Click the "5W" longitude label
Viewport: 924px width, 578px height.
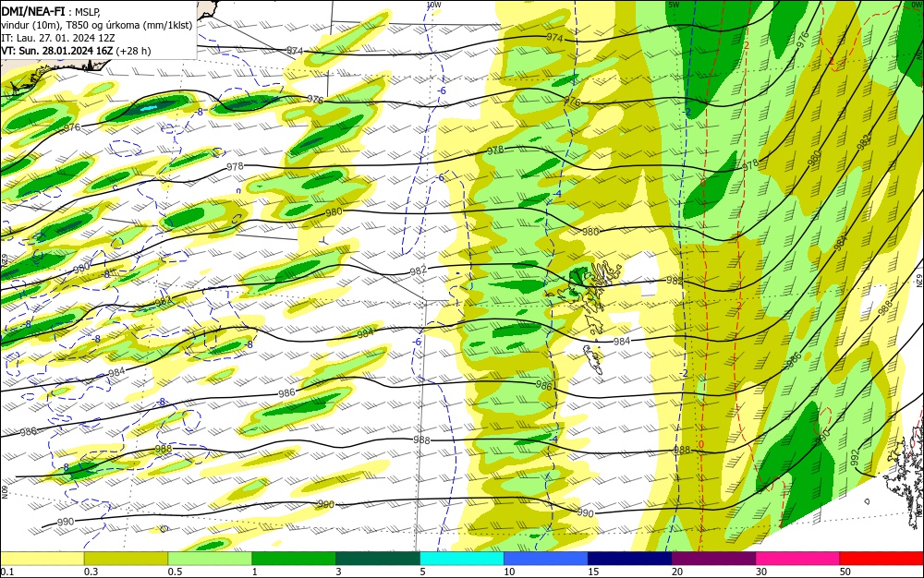(x=675, y=5)
